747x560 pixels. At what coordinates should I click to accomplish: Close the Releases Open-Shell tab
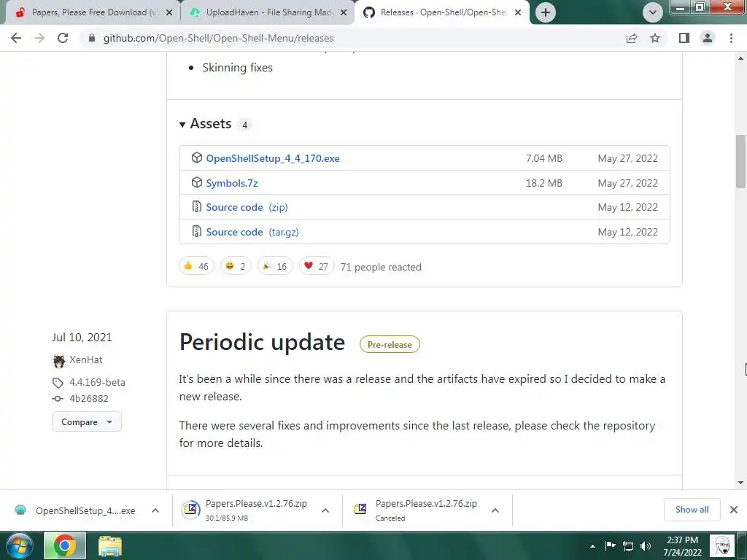click(519, 13)
